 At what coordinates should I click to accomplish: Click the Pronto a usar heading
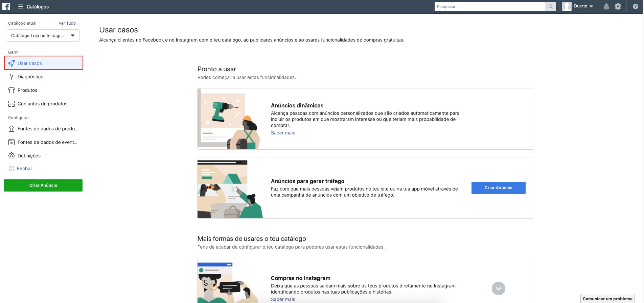216,69
